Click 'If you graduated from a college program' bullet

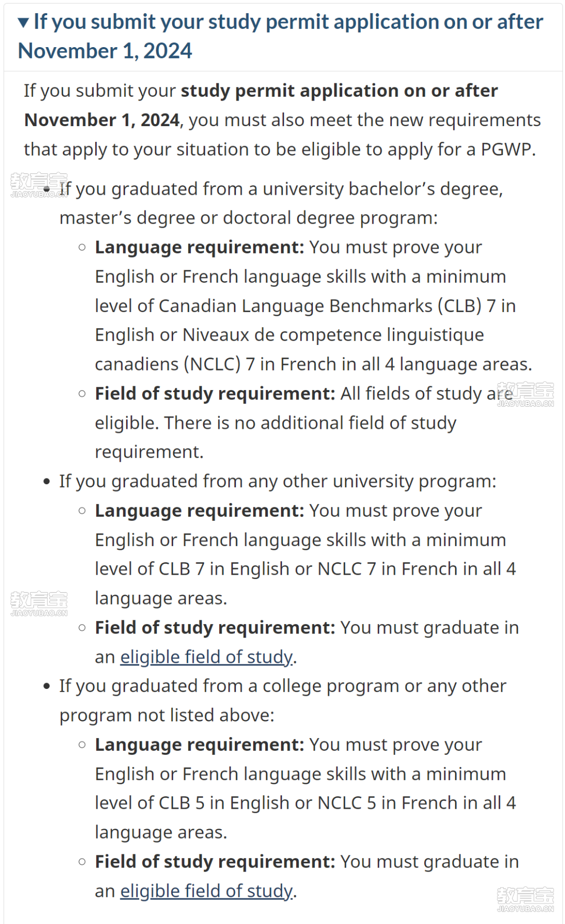point(282,700)
